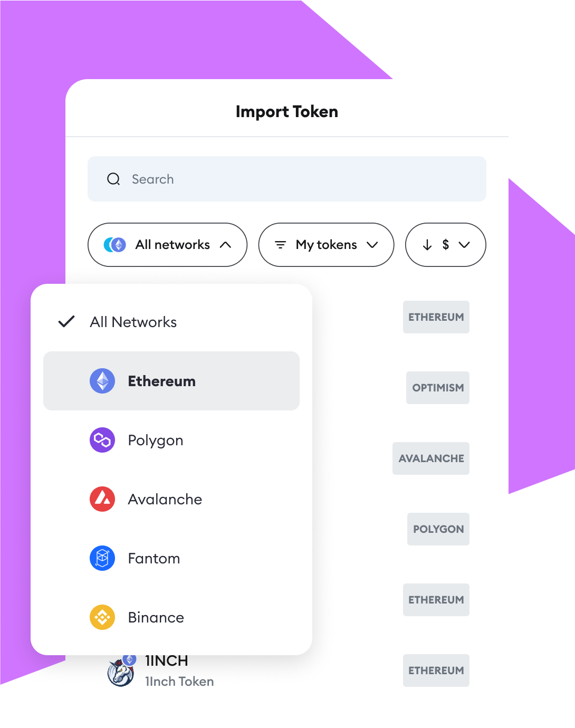The image size is (575, 728).
Task: Click the magnifier icon in search bar
Action: (113, 179)
